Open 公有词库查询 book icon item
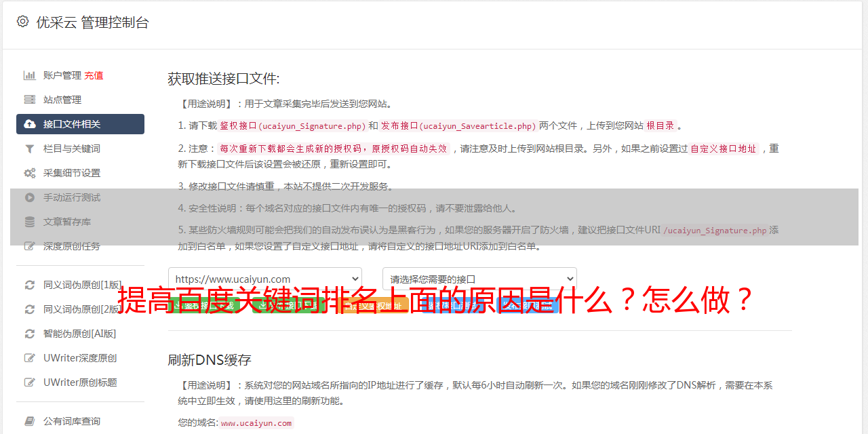The image size is (868, 434). coord(30,421)
